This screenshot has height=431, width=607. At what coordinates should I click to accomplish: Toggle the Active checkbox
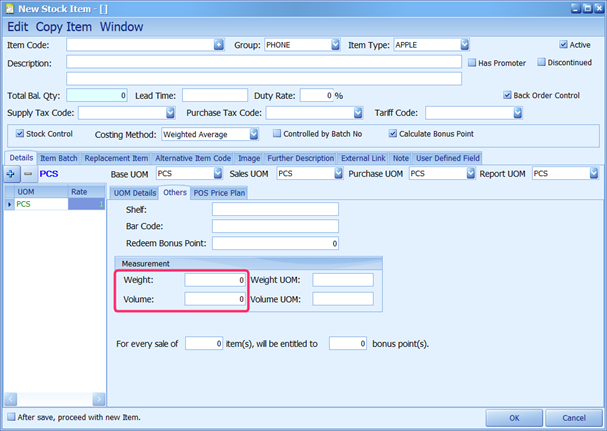tap(564, 45)
